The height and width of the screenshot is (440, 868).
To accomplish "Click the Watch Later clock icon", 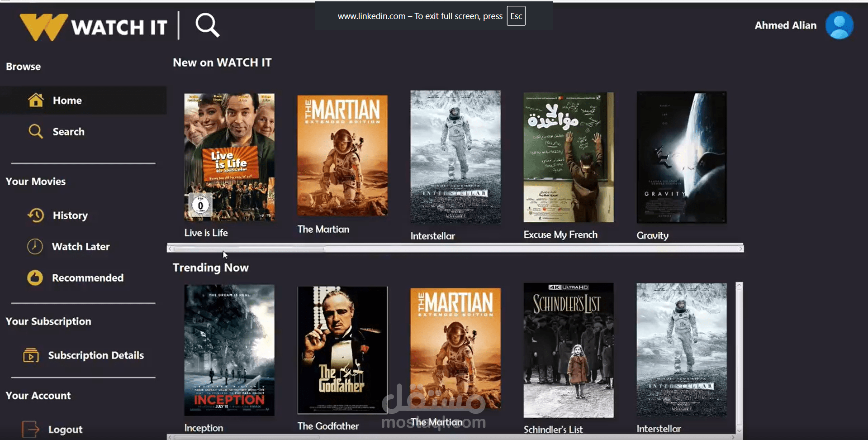I will pyautogui.click(x=35, y=246).
